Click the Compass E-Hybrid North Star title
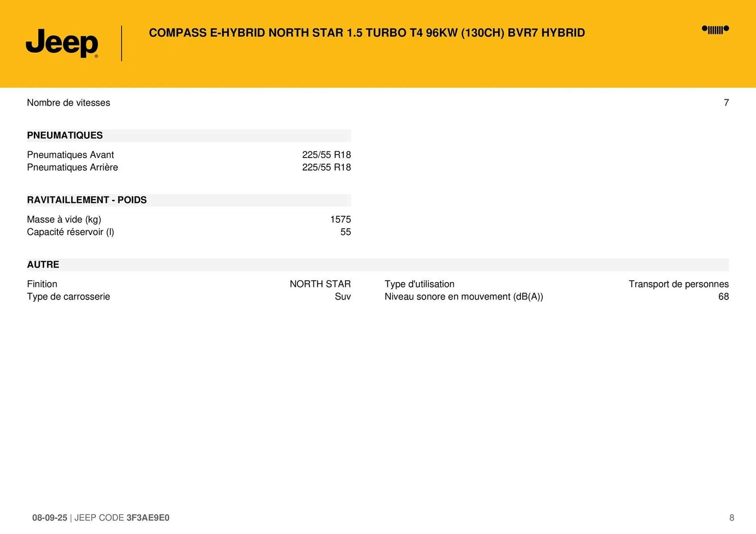756x534 pixels. point(367,33)
